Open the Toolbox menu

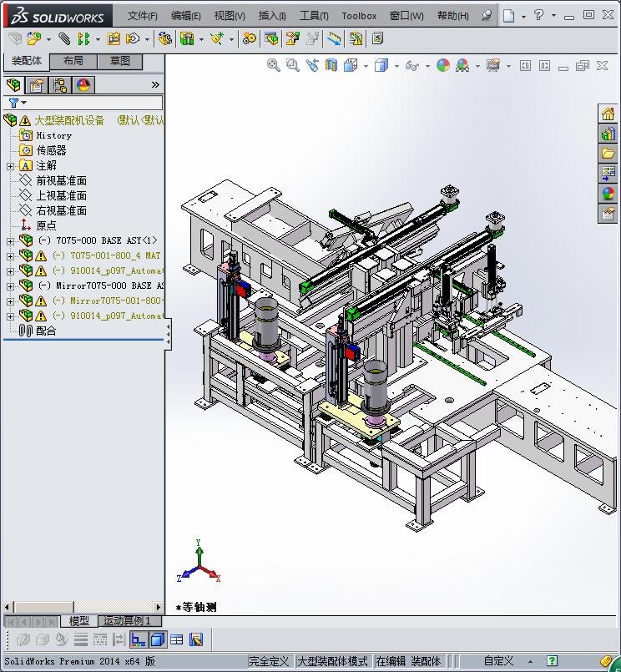point(359,16)
